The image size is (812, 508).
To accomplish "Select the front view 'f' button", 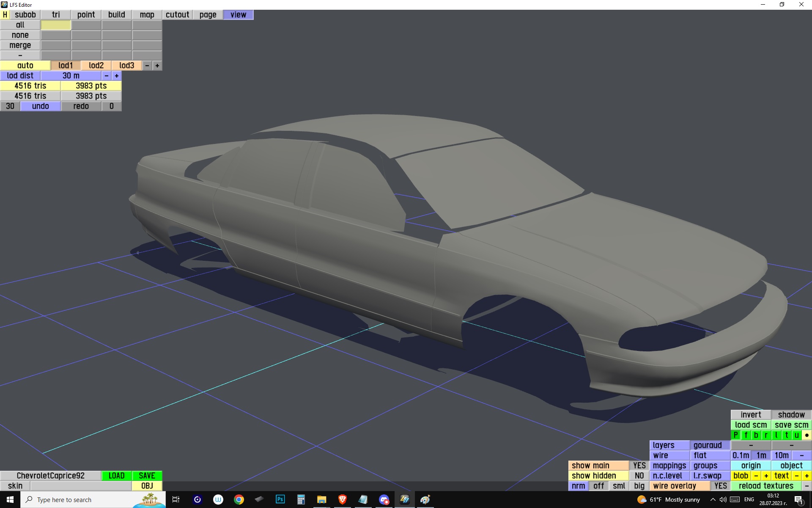I will click(746, 435).
